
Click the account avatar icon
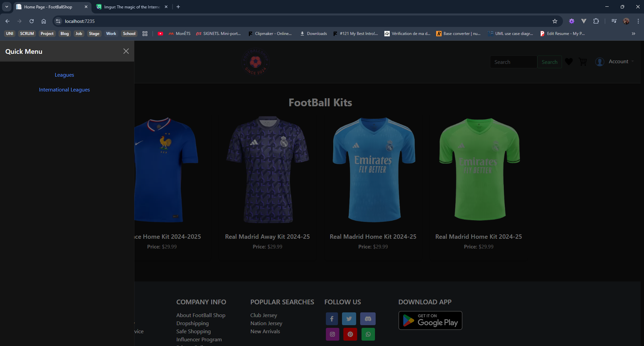point(600,62)
